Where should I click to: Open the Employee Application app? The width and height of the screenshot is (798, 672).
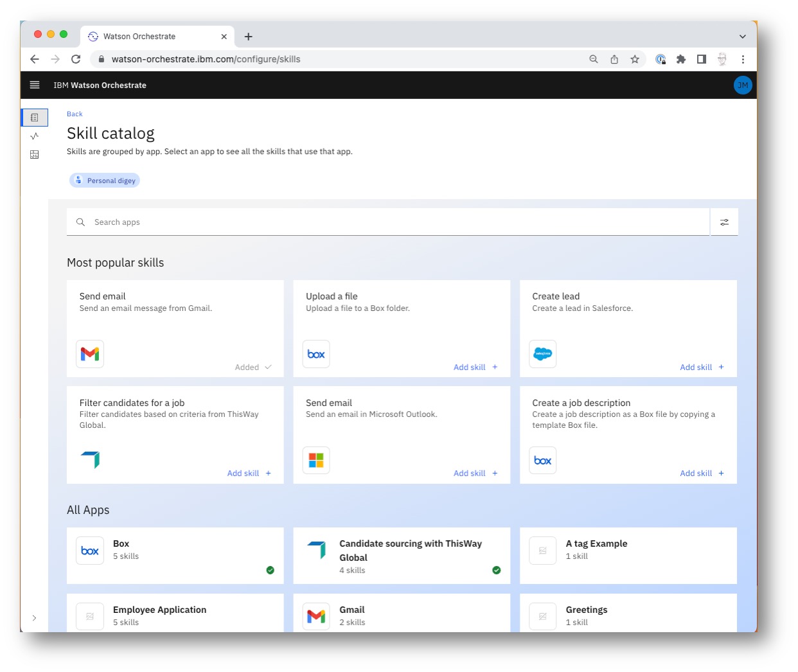pyautogui.click(x=175, y=613)
